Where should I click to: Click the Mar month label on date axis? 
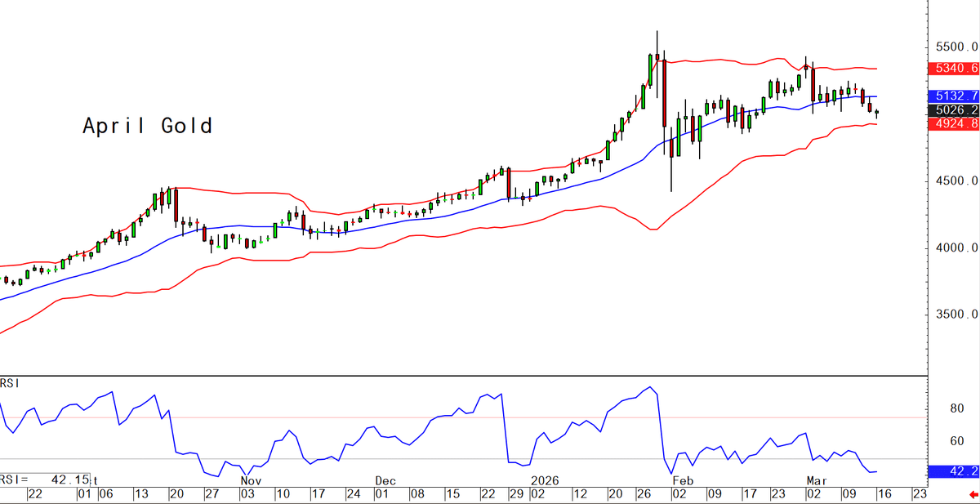point(818,481)
